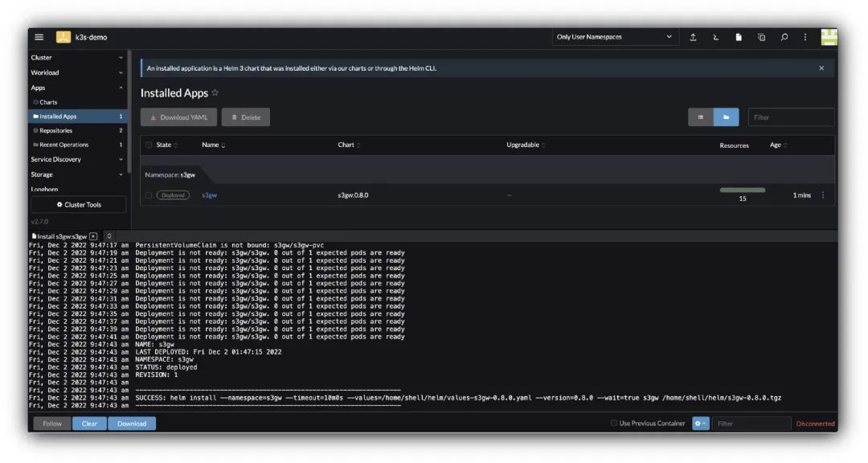This screenshot has height=463, width=868.
Task: Open the kubectl shell icon
Action: (716, 37)
